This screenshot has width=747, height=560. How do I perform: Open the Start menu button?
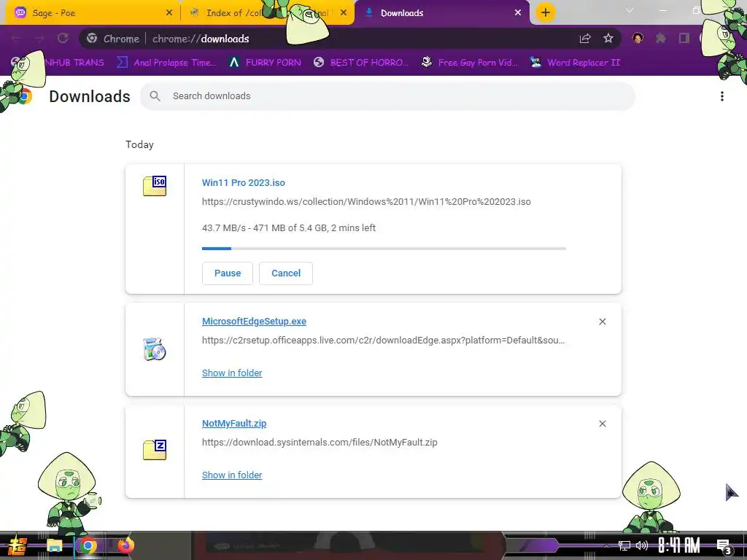click(18, 545)
